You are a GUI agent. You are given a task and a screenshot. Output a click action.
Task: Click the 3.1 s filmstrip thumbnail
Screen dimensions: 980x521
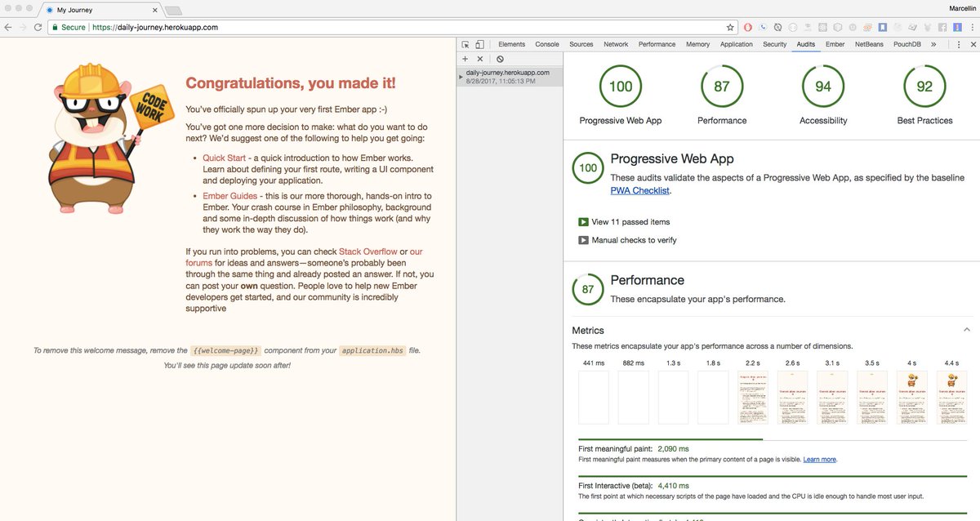point(832,398)
